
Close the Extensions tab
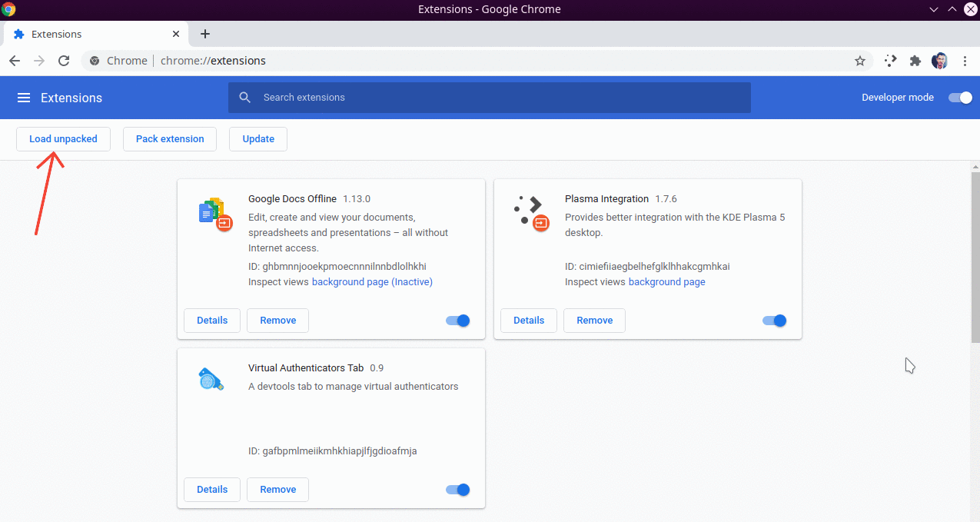(x=176, y=34)
